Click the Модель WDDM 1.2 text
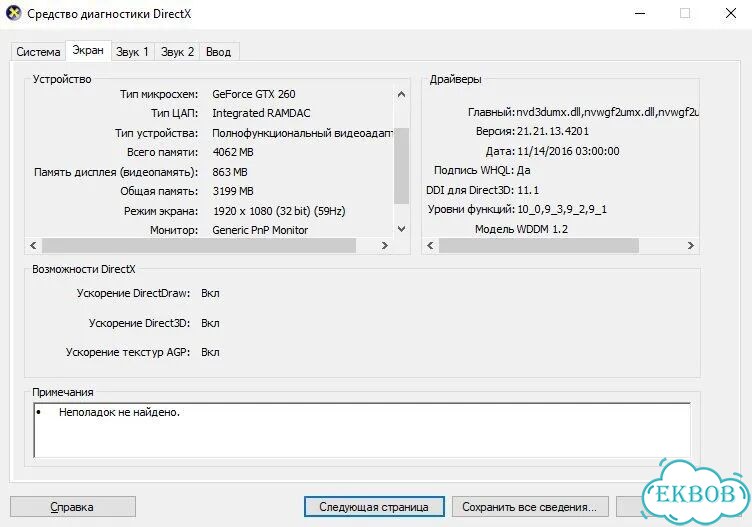 click(x=521, y=230)
